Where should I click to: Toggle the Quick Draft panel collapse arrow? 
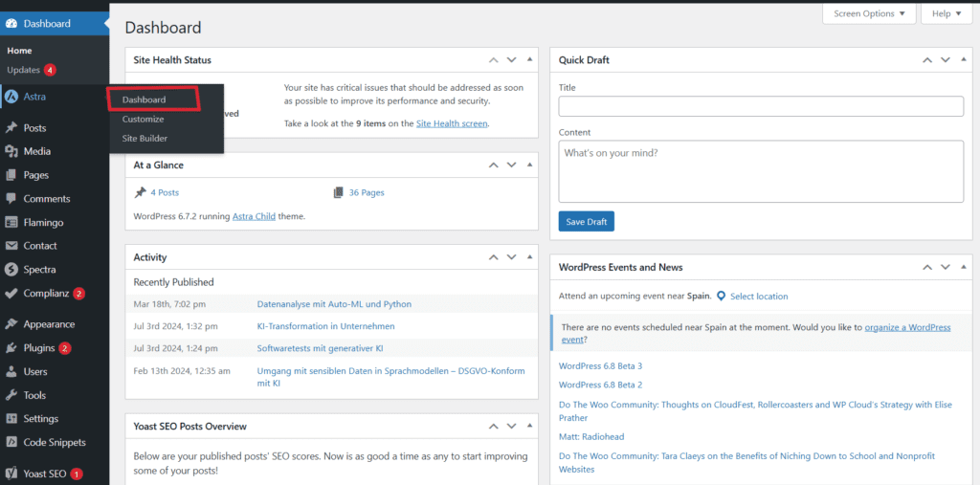tap(964, 60)
